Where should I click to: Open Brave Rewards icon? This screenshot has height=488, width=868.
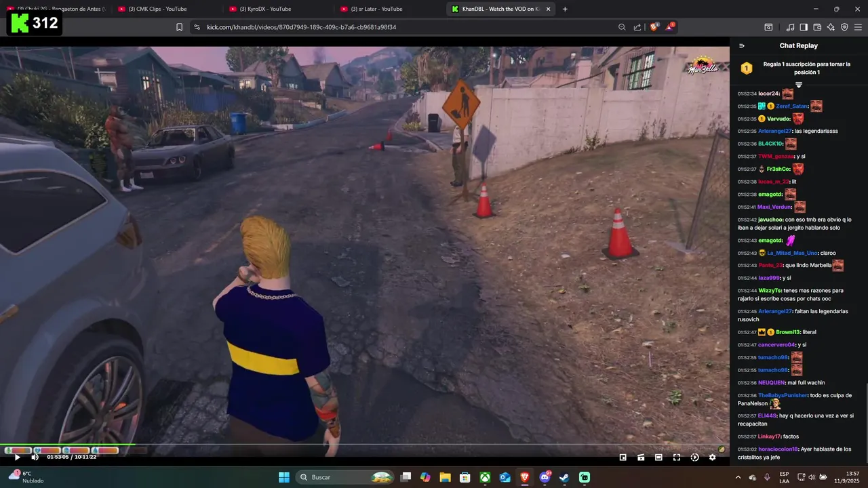[670, 27]
